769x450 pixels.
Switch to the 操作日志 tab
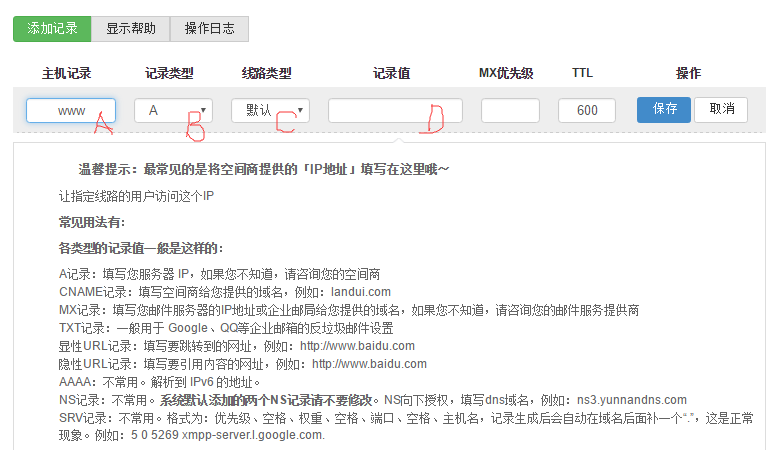[x=209, y=29]
